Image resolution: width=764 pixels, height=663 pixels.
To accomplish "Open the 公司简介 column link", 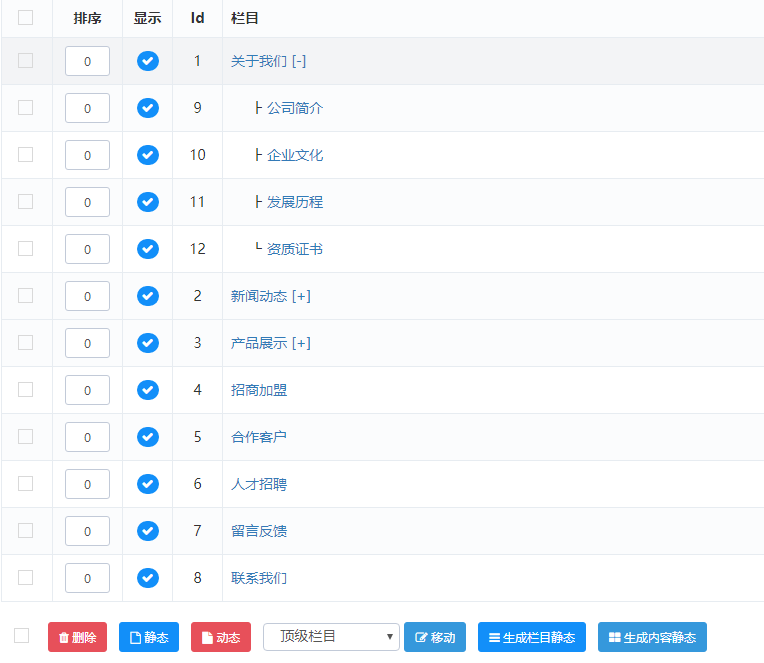I will [x=295, y=108].
